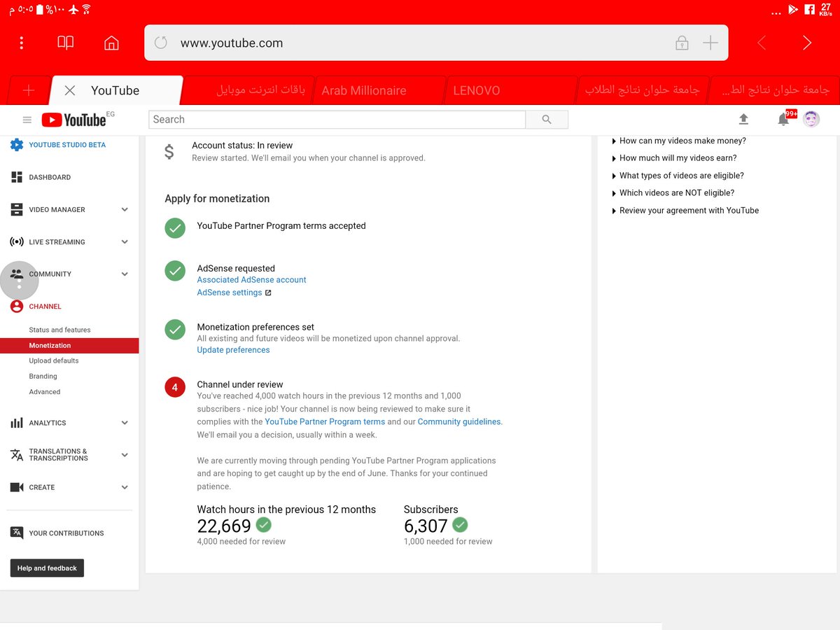Open the browser three-dot menu
Image resolution: width=840 pixels, height=630 pixels.
coord(22,43)
